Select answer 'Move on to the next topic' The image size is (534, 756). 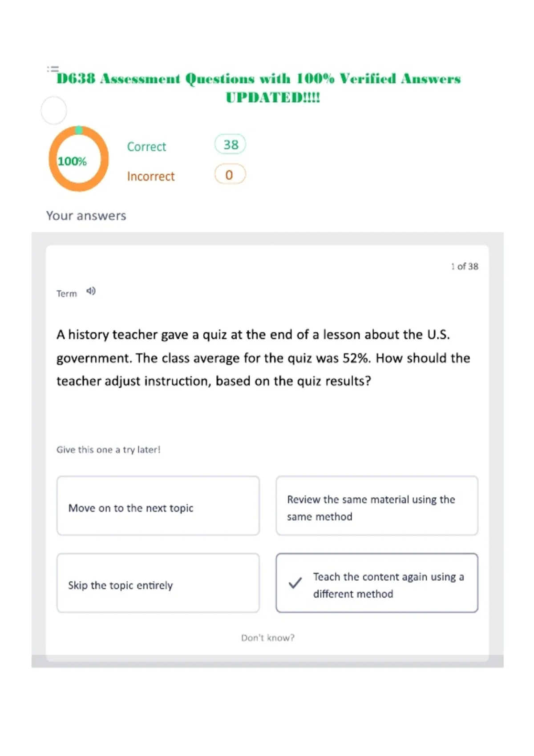(158, 506)
